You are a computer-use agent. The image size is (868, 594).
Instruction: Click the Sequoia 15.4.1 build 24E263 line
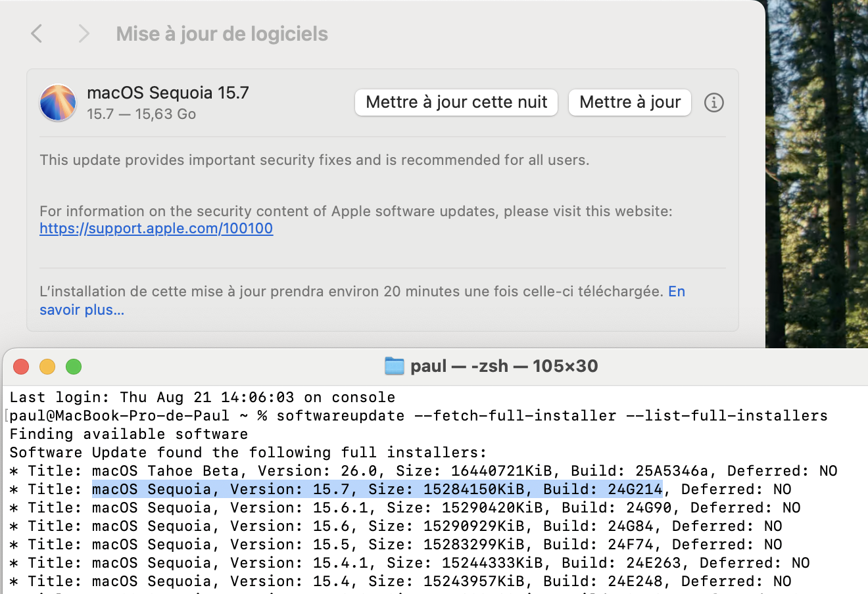point(409,563)
